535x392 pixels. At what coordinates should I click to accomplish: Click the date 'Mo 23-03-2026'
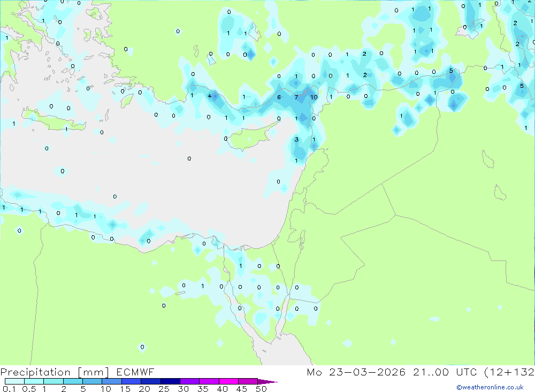pos(356,372)
